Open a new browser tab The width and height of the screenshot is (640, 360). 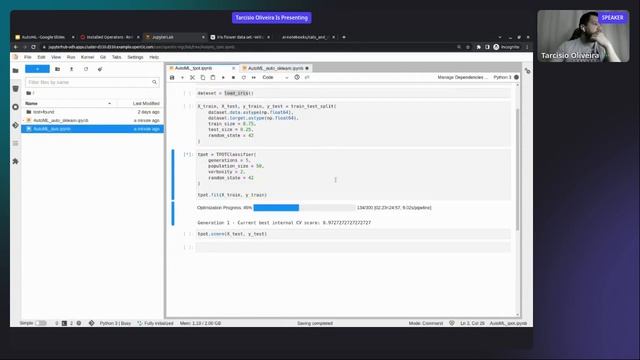[x=344, y=37]
